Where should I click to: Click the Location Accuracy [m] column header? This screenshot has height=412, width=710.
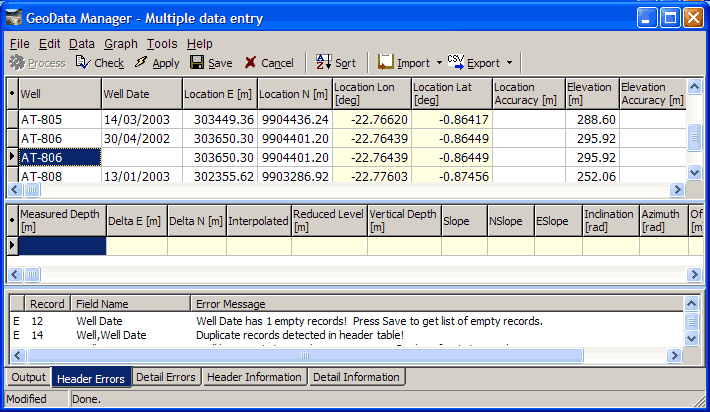click(x=528, y=94)
